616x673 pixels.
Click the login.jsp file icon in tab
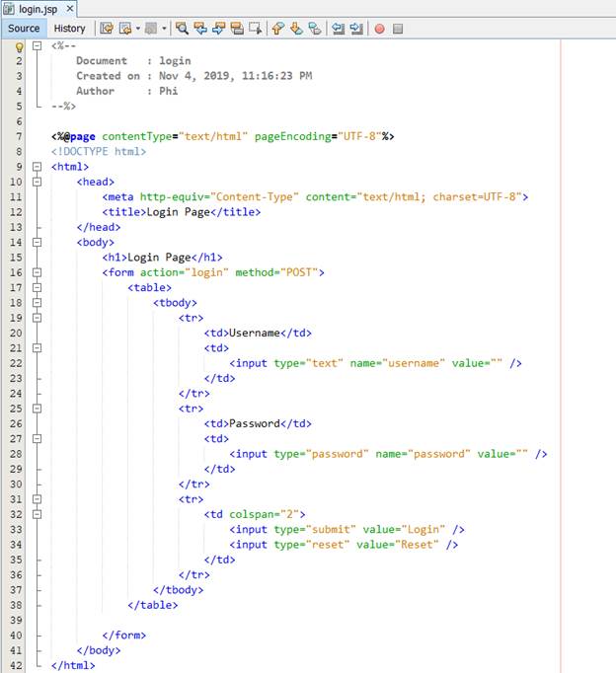(x=9, y=9)
